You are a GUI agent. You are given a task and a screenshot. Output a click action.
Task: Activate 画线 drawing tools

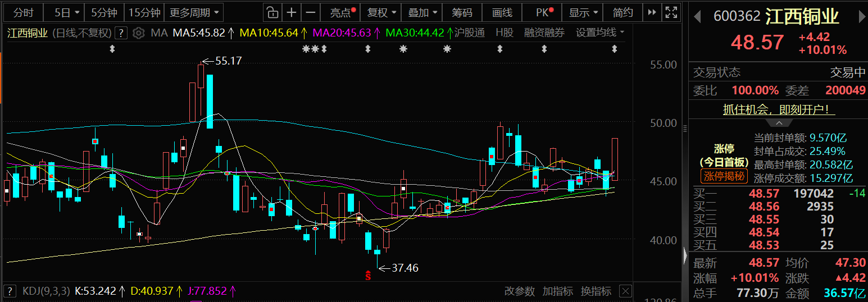[x=502, y=12]
